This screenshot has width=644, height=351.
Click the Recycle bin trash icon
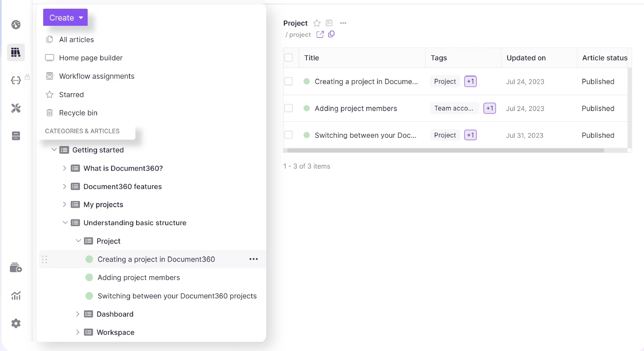[50, 113]
